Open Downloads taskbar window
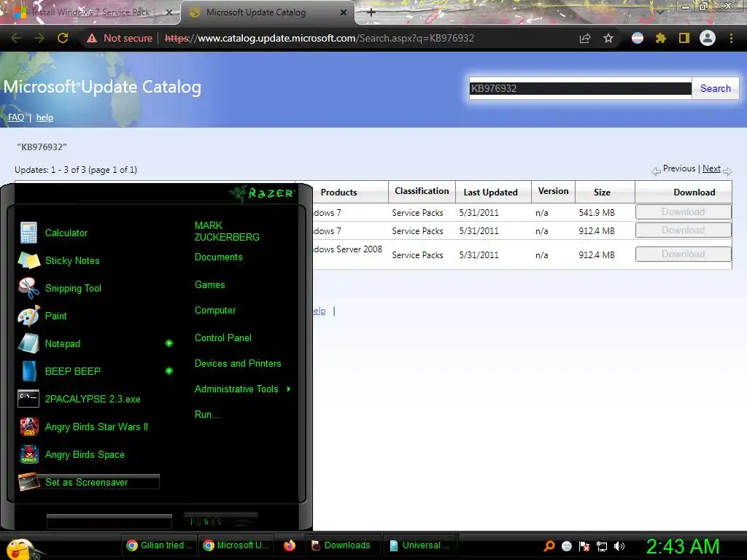Screen dimensions: 747x560 coord(341,545)
